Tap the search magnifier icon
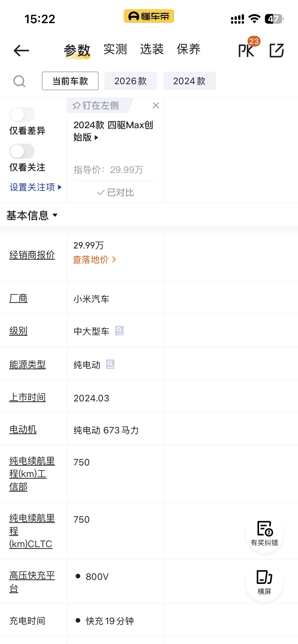This screenshot has width=298, height=644. click(x=19, y=81)
